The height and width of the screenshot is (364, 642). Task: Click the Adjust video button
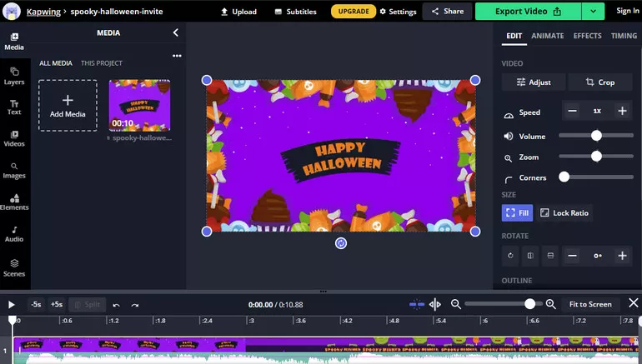(x=534, y=82)
